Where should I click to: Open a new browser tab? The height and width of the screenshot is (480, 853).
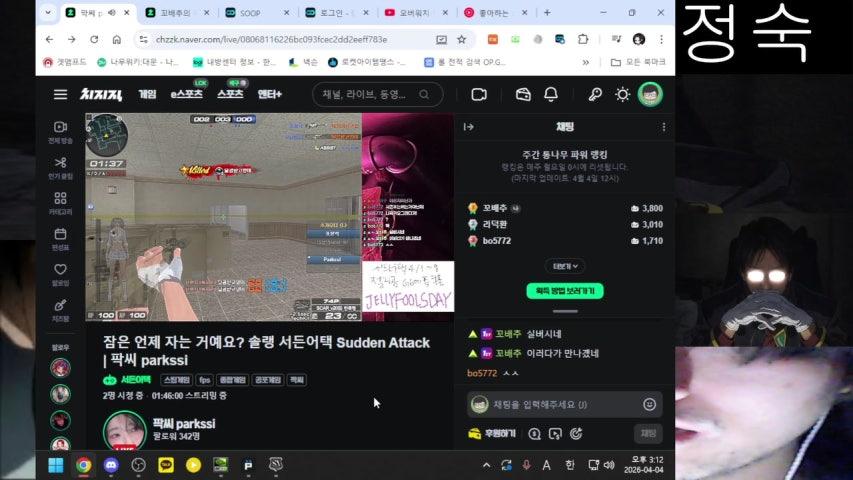[x=547, y=13]
